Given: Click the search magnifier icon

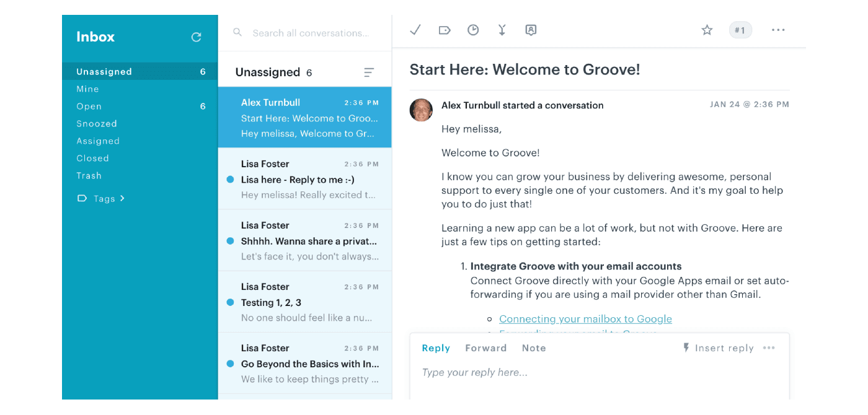Looking at the screenshot, I should (x=237, y=32).
